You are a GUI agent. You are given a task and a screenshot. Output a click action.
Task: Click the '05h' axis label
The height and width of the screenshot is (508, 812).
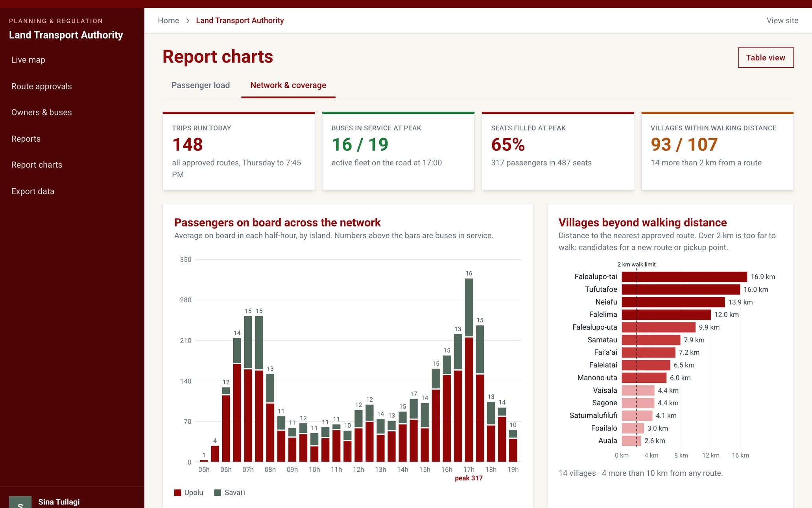click(x=204, y=469)
